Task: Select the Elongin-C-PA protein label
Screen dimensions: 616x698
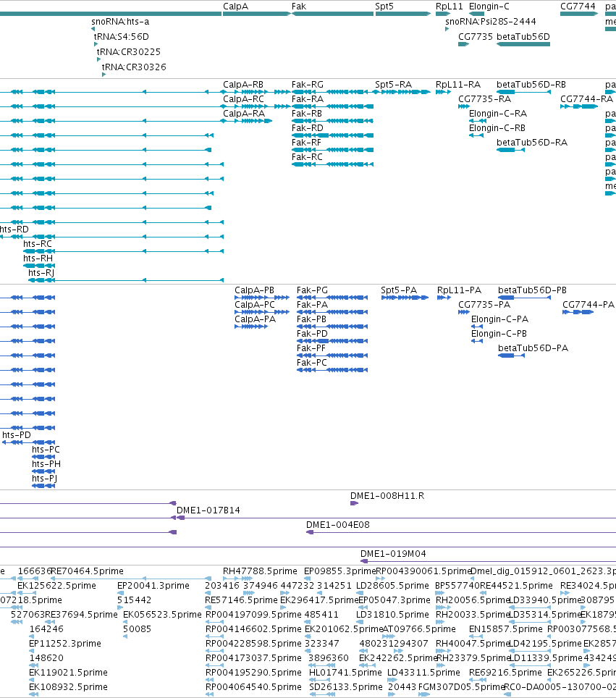Action: click(500, 319)
